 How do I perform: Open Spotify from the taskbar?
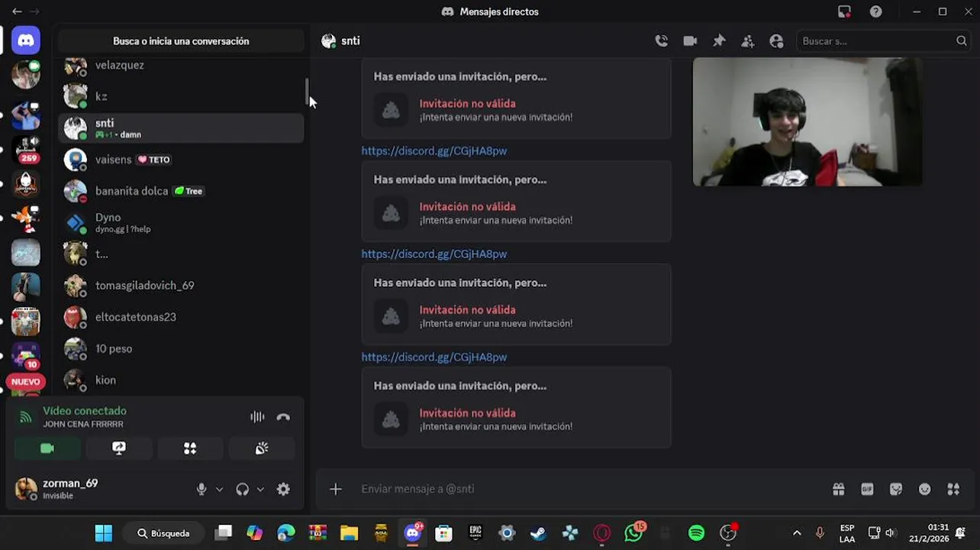pyautogui.click(x=696, y=533)
